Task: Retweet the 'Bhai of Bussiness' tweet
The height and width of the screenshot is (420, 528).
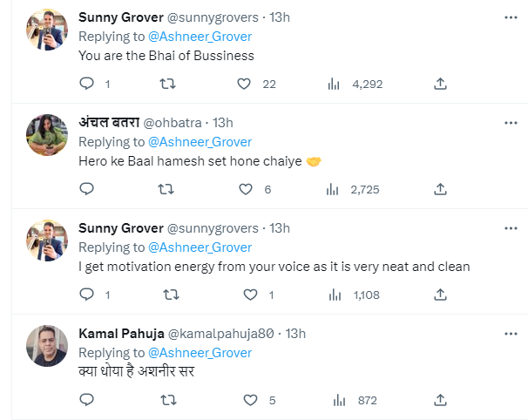Action: pyautogui.click(x=166, y=84)
